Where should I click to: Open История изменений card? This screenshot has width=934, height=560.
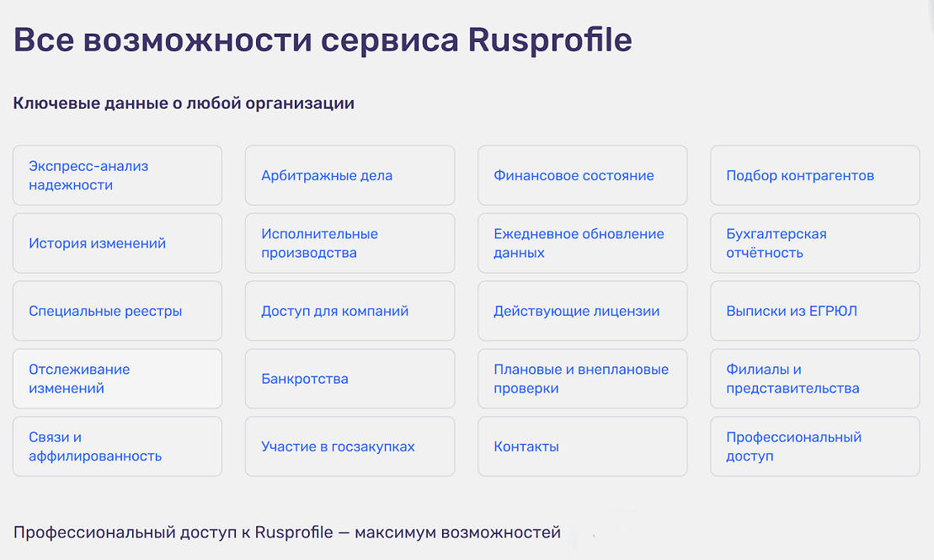tap(117, 243)
